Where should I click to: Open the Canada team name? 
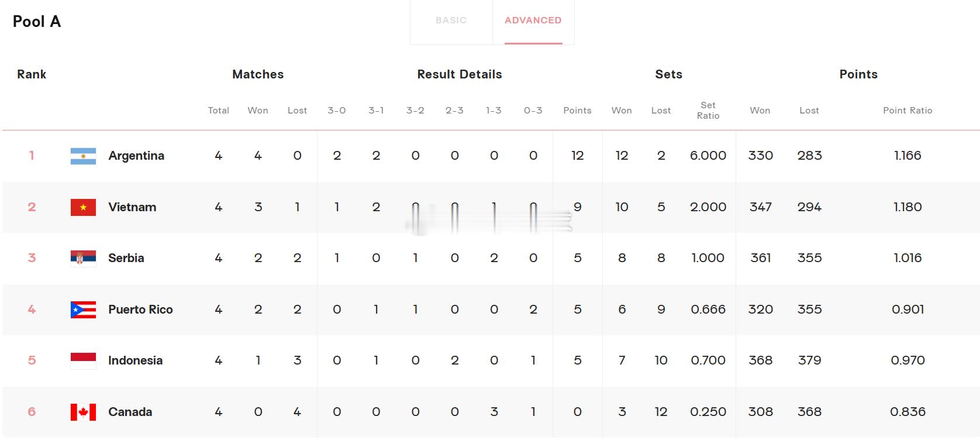click(x=130, y=412)
